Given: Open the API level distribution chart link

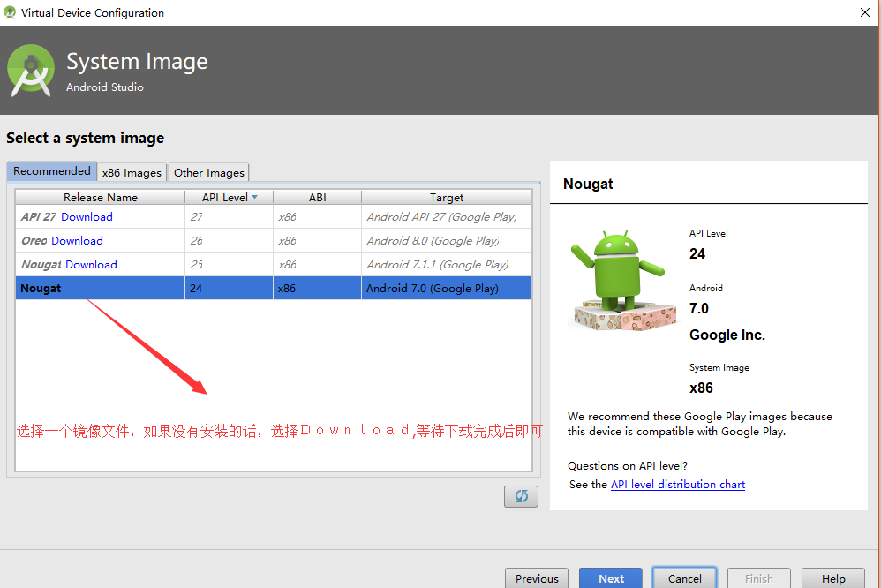Looking at the screenshot, I should pos(678,485).
